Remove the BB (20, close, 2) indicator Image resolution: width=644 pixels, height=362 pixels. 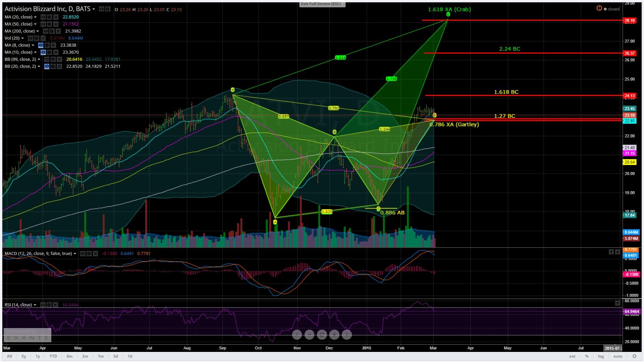pyautogui.click(x=59, y=66)
